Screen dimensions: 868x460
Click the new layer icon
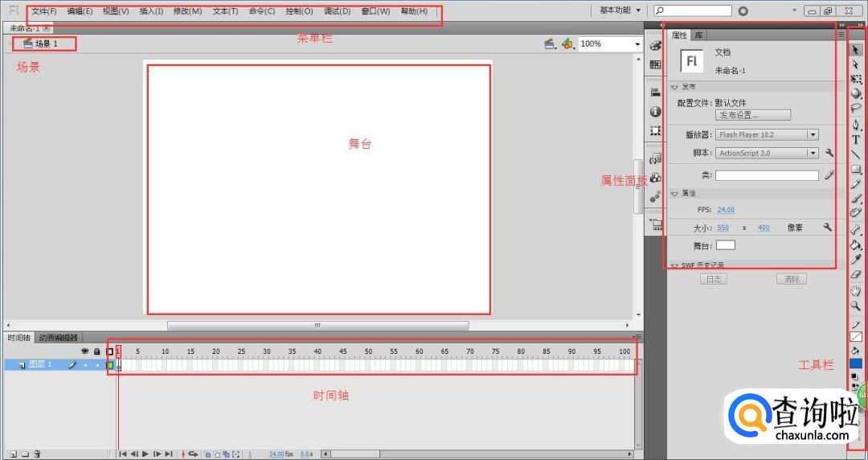click(14, 454)
